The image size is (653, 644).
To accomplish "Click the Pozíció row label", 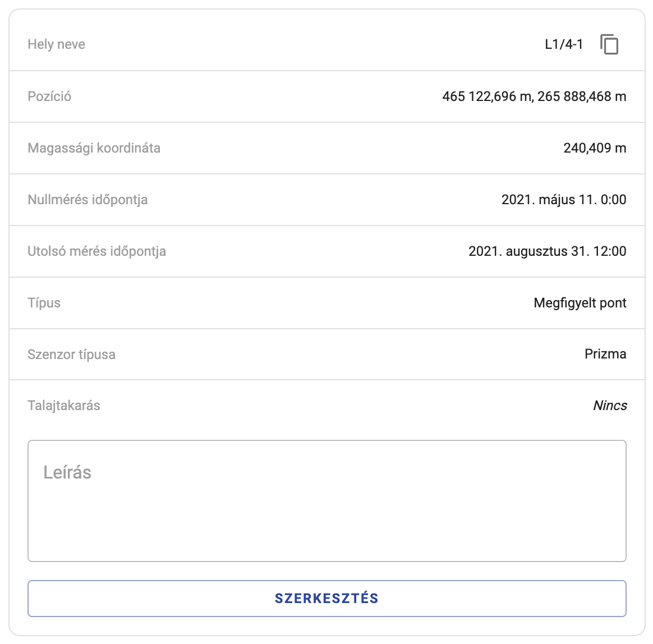I will click(49, 96).
